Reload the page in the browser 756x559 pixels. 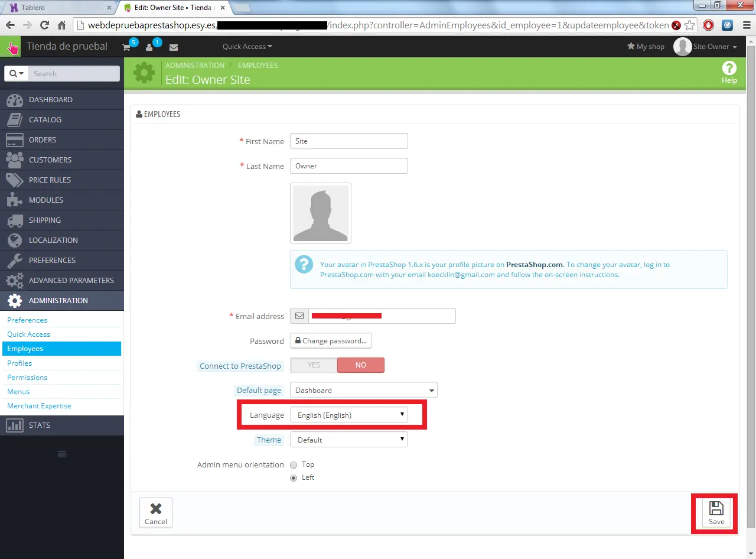click(x=44, y=25)
